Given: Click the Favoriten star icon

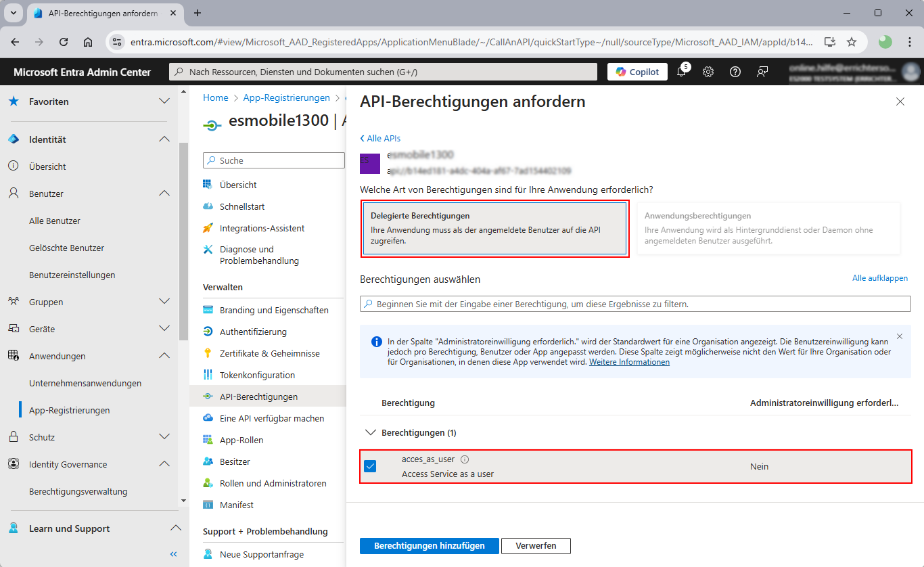Looking at the screenshot, I should point(14,101).
